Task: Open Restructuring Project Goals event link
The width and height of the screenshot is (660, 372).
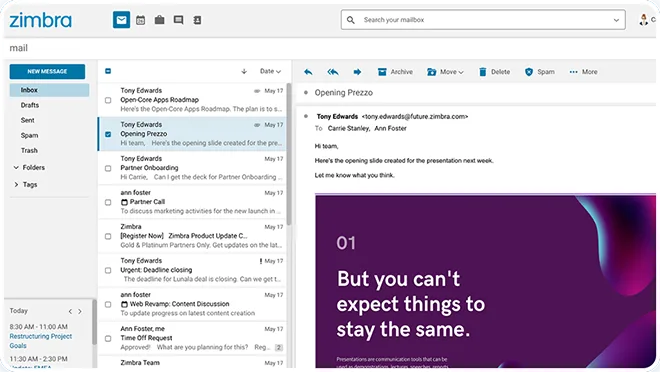Action: 40,341
